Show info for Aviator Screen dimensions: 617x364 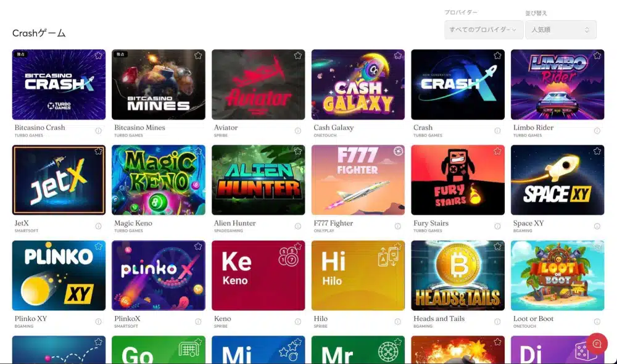tap(298, 131)
